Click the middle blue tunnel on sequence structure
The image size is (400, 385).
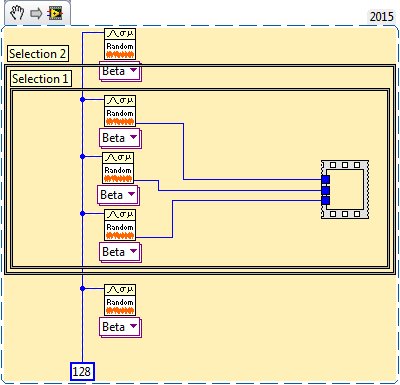click(326, 190)
